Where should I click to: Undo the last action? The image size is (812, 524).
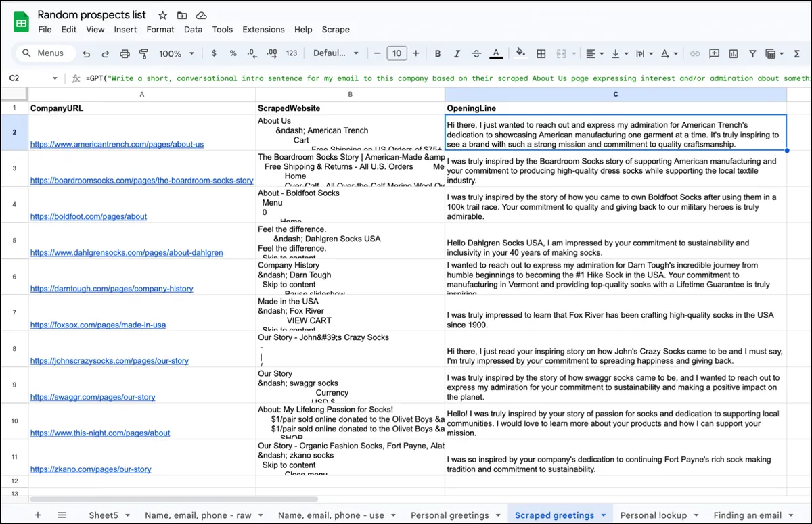pyautogui.click(x=86, y=53)
